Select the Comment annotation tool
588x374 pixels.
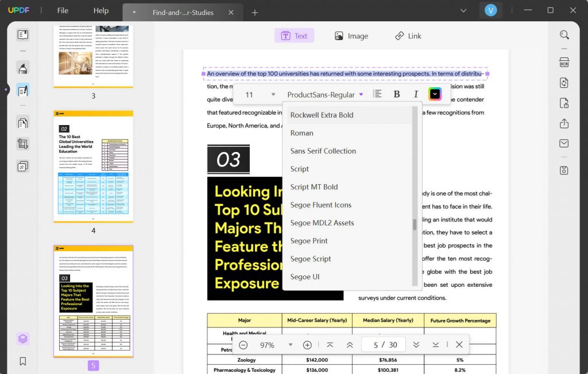point(23,69)
